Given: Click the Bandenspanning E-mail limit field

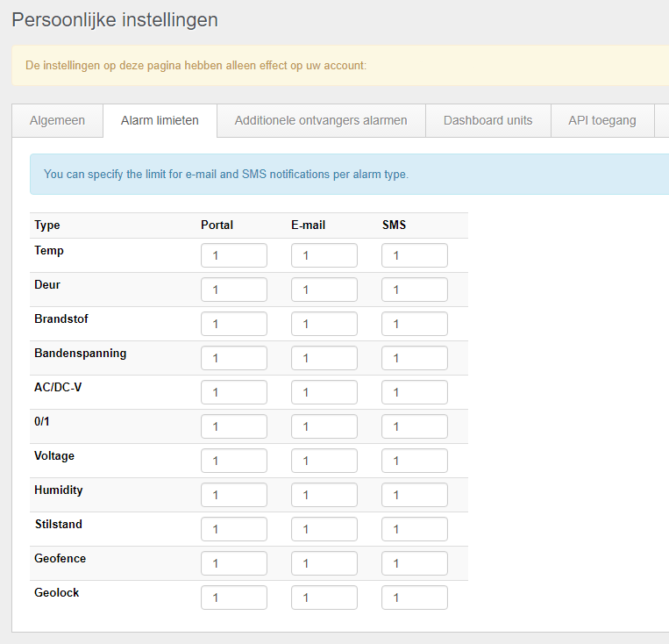Looking at the screenshot, I should 324,358.
